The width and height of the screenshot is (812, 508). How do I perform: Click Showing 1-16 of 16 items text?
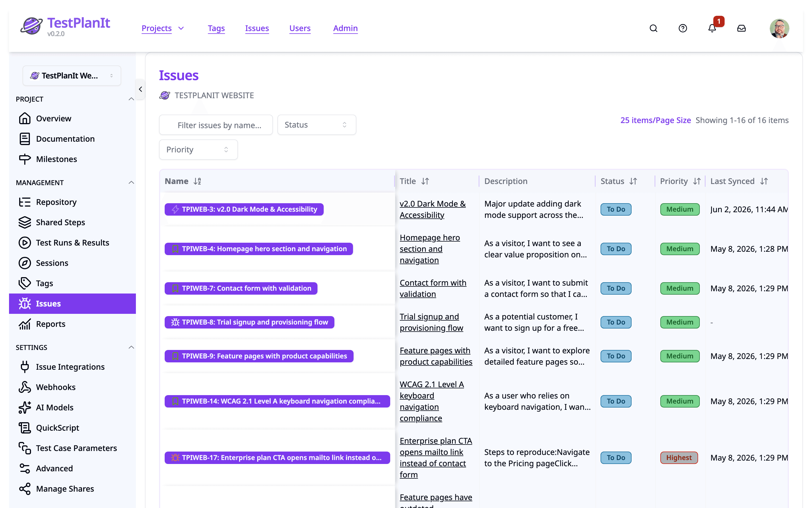pyautogui.click(x=742, y=120)
